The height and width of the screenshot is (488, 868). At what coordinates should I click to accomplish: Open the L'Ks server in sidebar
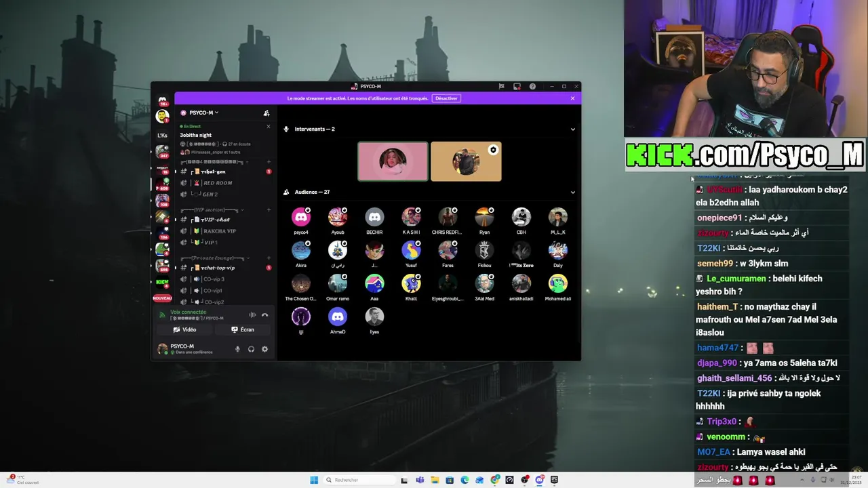pyautogui.click(x=162, y=135)
